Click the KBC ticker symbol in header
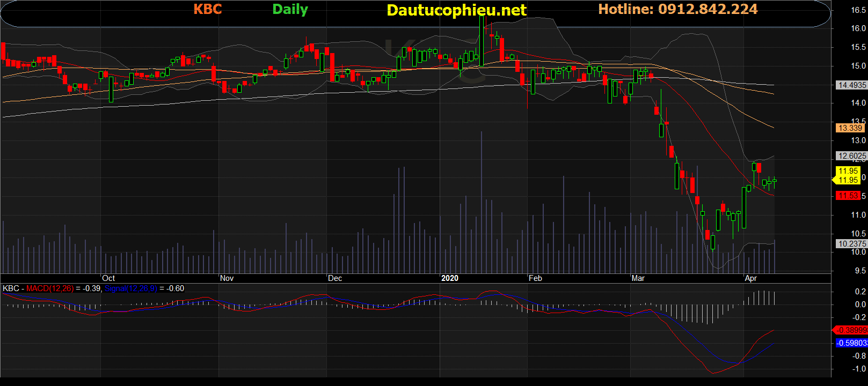Image resolution: width=868 pixels, height=386 pixels. pyautogui.click(x=207, y=9)
